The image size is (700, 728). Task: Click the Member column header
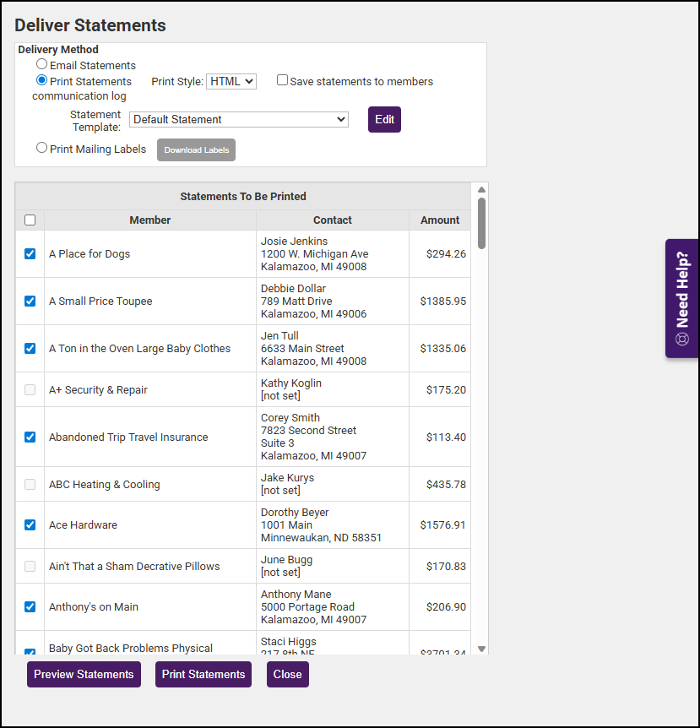150,220
